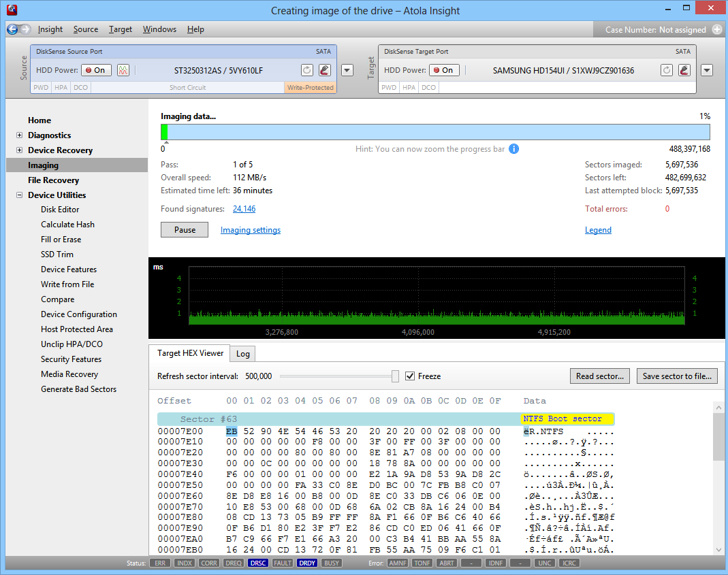Click the target HPA indicator
This screenshot has width=728, height=575.
pos(409,87)
